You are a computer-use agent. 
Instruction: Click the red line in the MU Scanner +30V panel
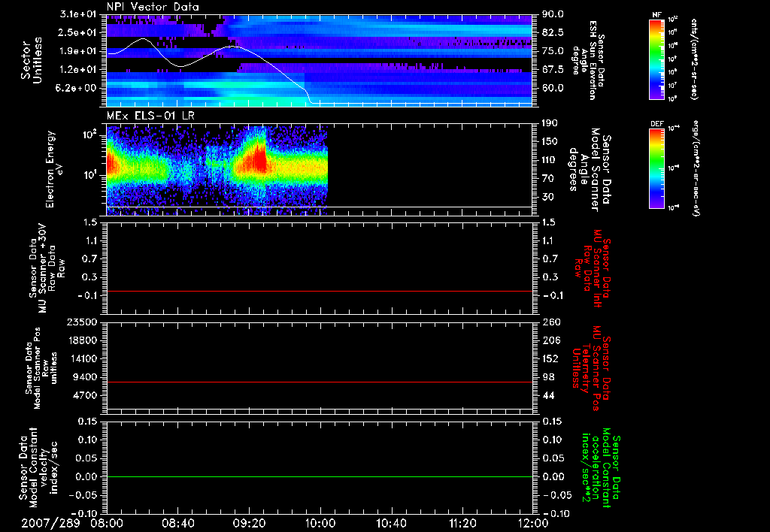click(x=319, y=291)
